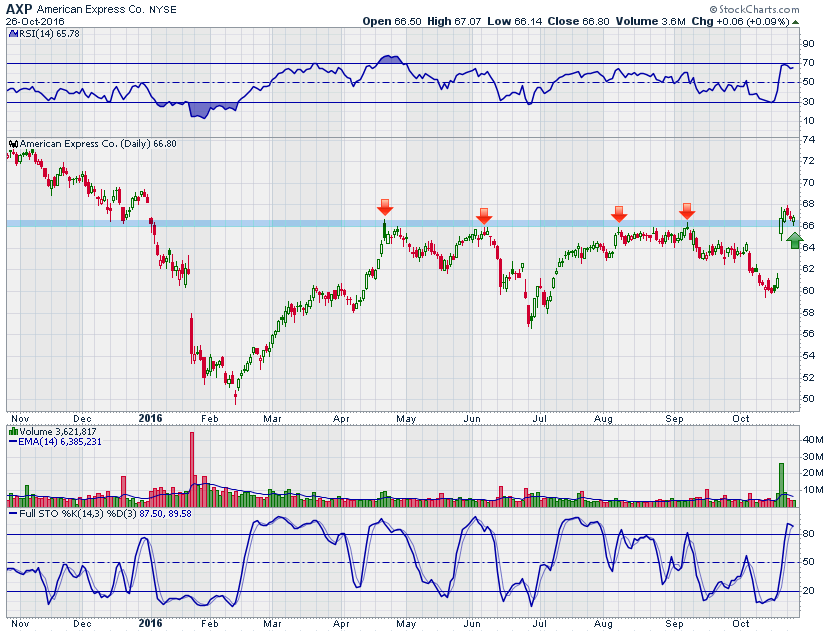
Task: Click the American Express Co. title text
Action: (91, 9)
